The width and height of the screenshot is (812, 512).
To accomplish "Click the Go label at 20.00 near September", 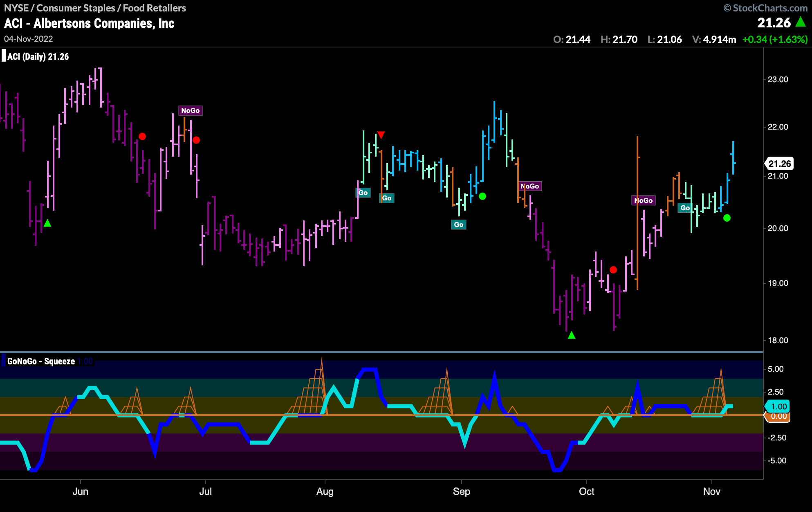I will 459,225.
